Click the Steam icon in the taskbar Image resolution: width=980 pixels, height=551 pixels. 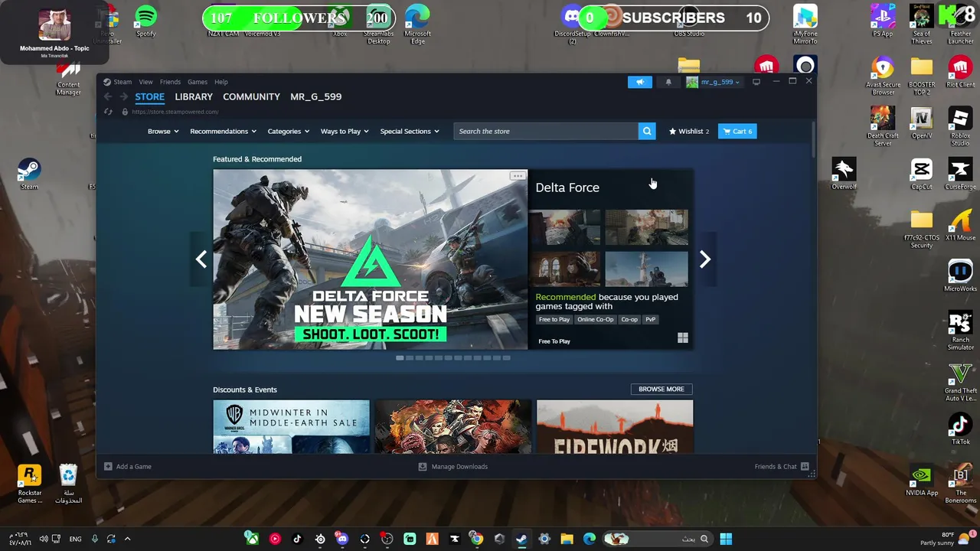(521, 539)
